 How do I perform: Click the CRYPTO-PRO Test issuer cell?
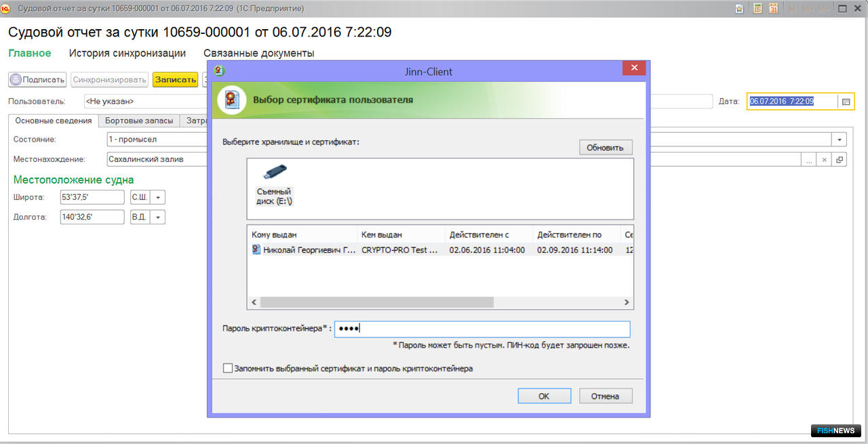[400, 249]
